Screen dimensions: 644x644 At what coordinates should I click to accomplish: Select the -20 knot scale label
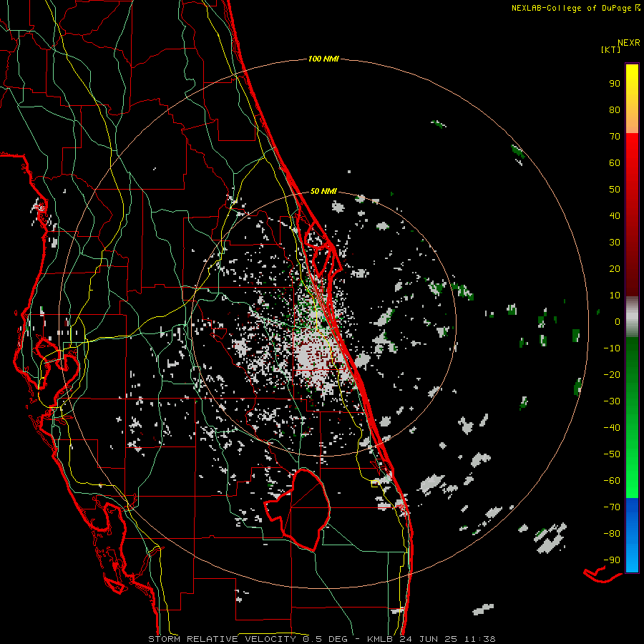[612, 375]
